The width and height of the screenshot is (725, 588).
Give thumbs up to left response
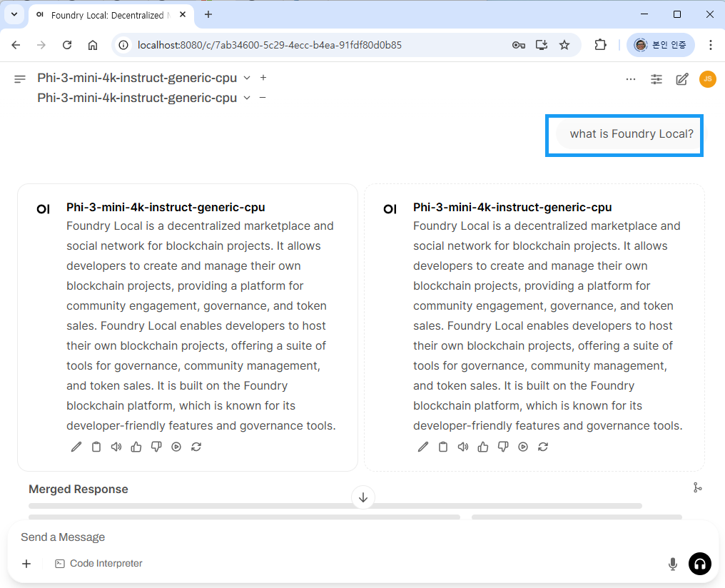pyautogui.click(x=136, y=447)
